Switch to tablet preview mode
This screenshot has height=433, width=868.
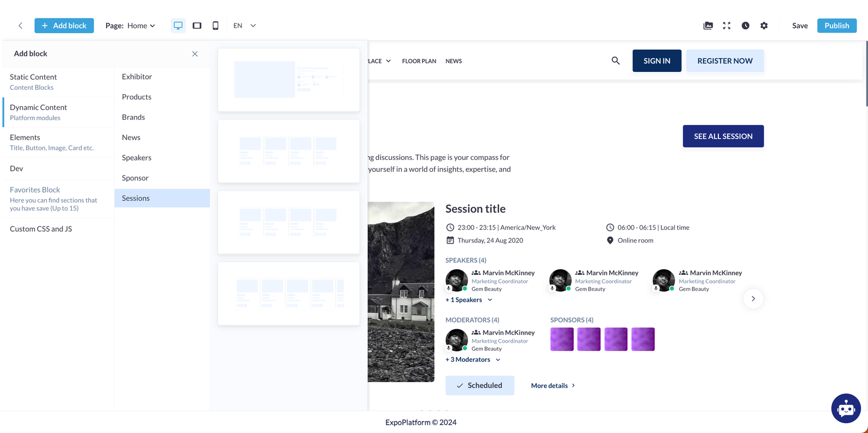pos(197,26)
